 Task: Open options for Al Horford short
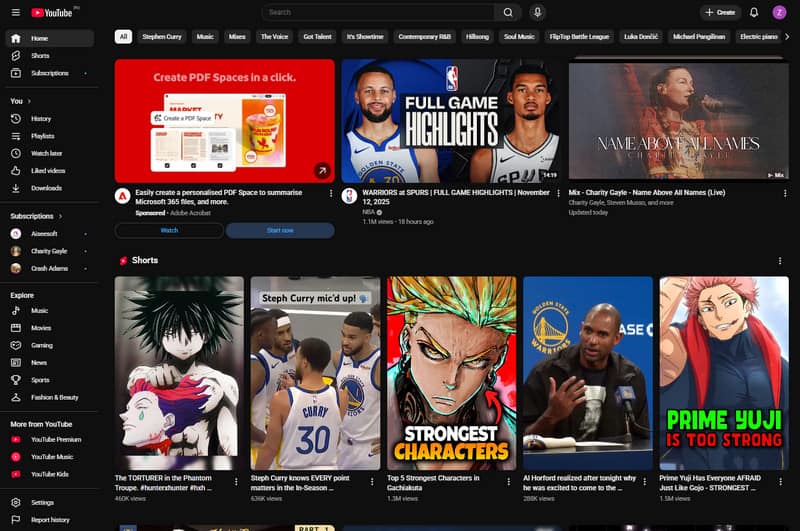(644, 482)
